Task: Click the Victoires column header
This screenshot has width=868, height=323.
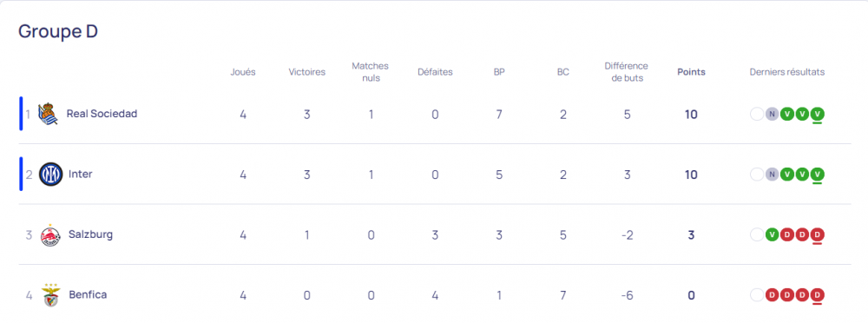Action: click(306, 72)
